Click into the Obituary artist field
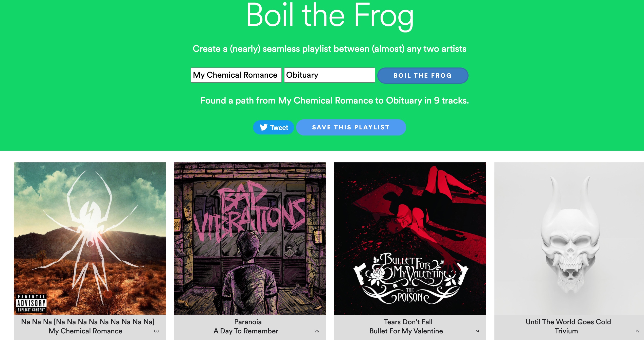The height and width of the screenshot is (340, 644). (x=329, y=75)
